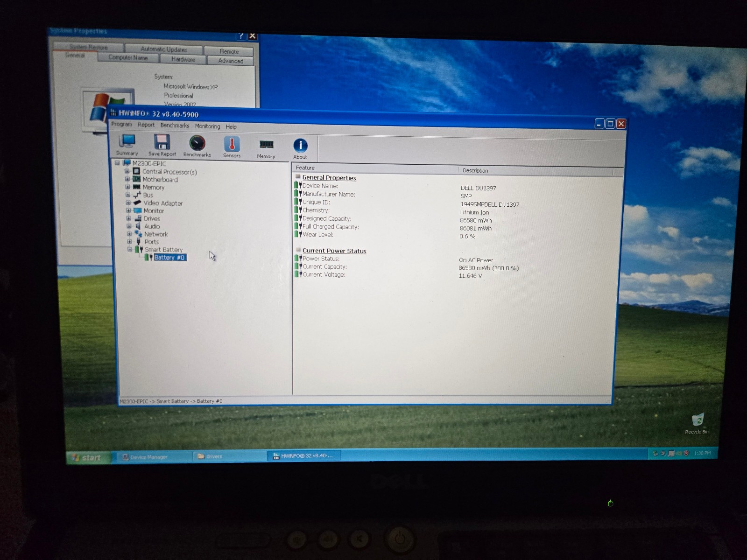Viewport: 747px width, 560px height.
Task: Open Advanced tab in System Properties
Action: pyautogui.click(x=231, y=61)
